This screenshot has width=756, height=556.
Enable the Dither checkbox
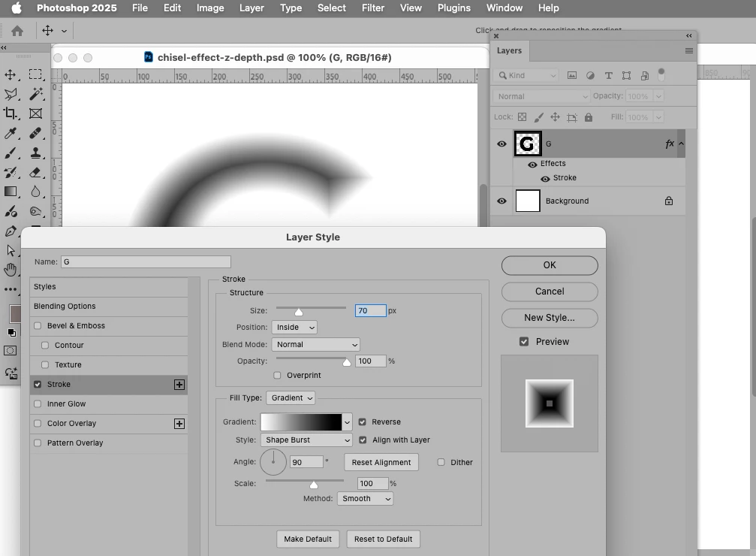click(441, 462)
